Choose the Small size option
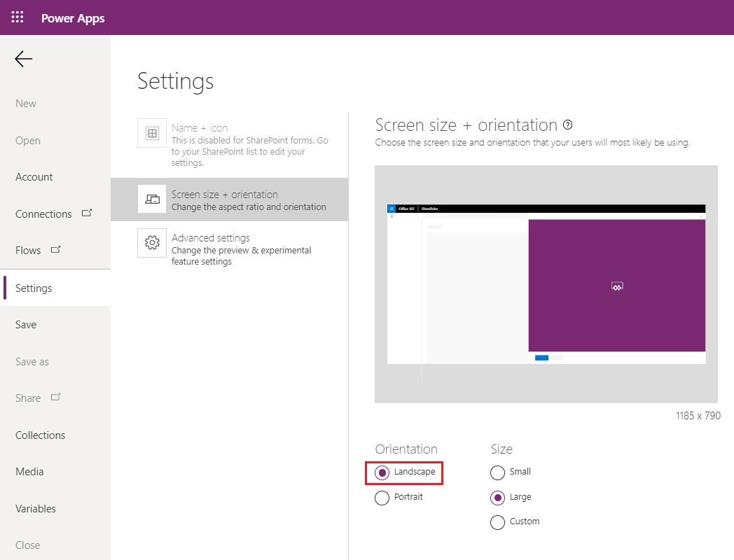734x560 pixels. click(511, 472)
